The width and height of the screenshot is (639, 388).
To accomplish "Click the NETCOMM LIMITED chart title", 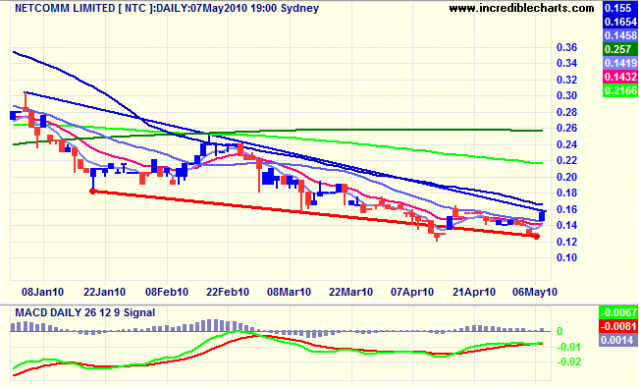I will point(65,8).
